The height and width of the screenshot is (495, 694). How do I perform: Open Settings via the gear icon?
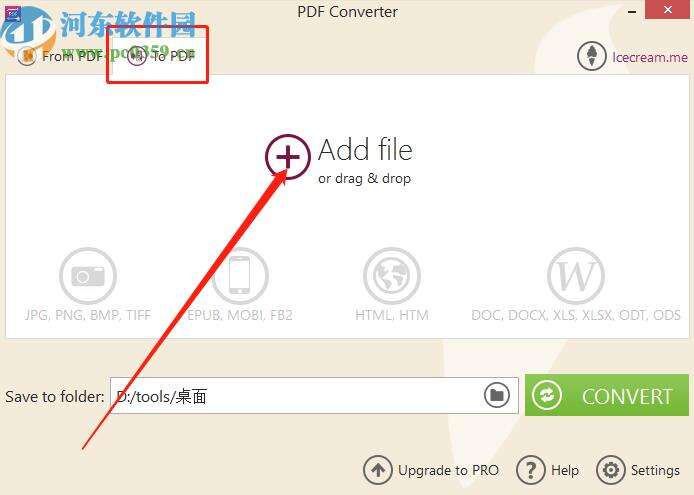click(x=611, y=470)
